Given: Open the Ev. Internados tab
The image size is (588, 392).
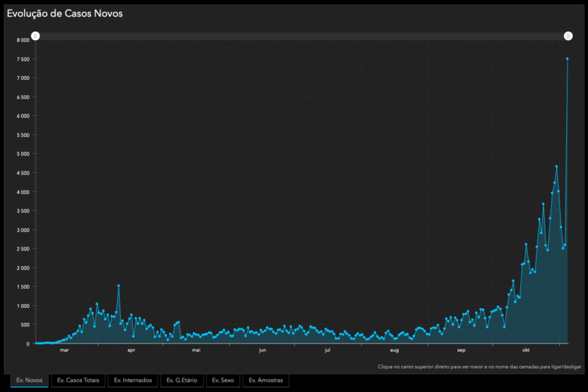Looking at the screenshot, I should [x=133, y=380].
